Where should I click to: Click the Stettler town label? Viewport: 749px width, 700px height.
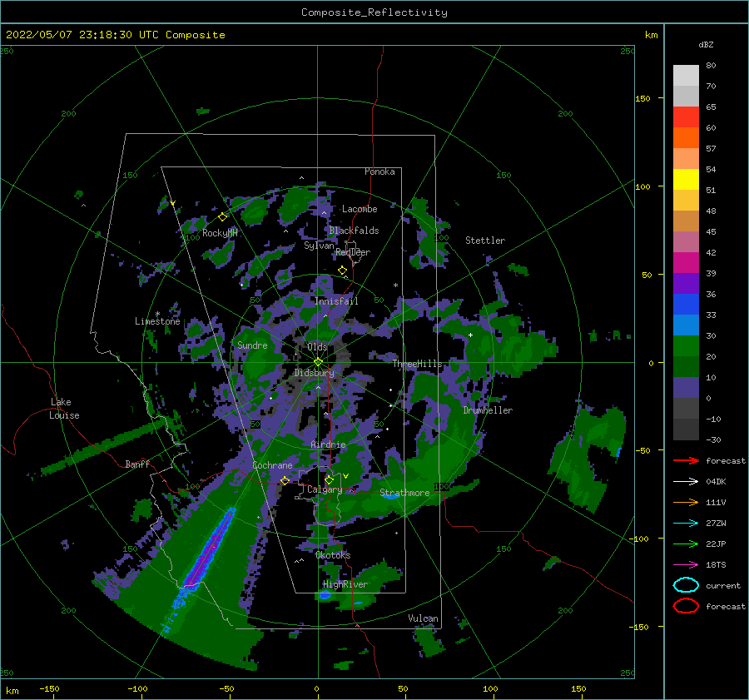tap(485, 241)
